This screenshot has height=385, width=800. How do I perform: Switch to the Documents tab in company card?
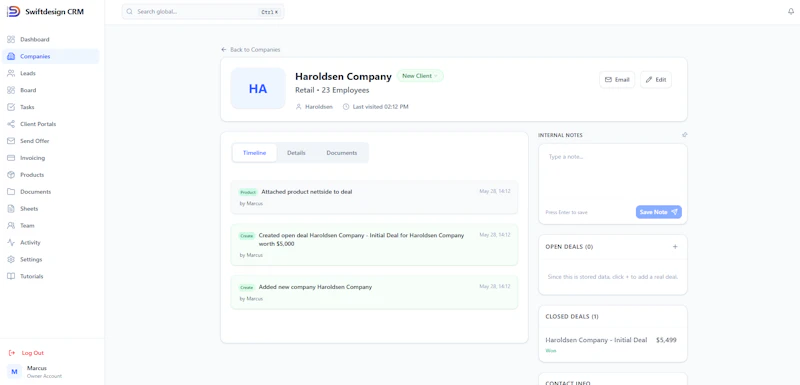[x=341, y=153]
